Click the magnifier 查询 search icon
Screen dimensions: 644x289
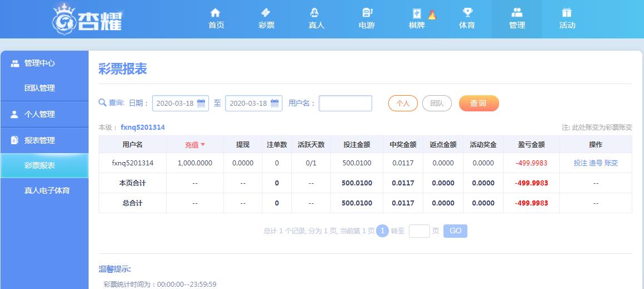[103, 102]
